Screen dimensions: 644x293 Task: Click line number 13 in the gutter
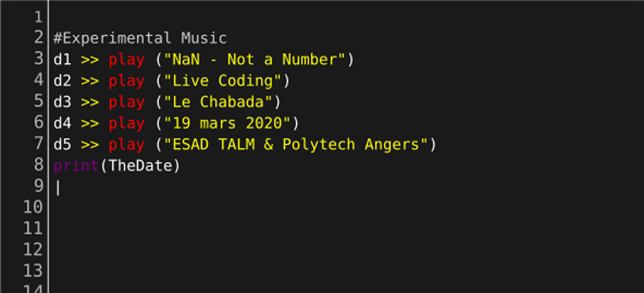coord(33,270)
